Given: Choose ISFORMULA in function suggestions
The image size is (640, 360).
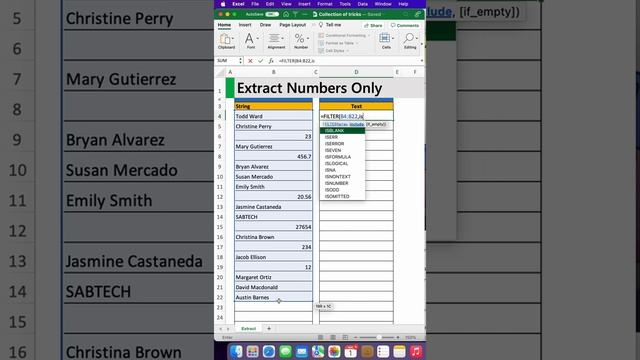Looking at the screenshot, I should coord(342,157).
